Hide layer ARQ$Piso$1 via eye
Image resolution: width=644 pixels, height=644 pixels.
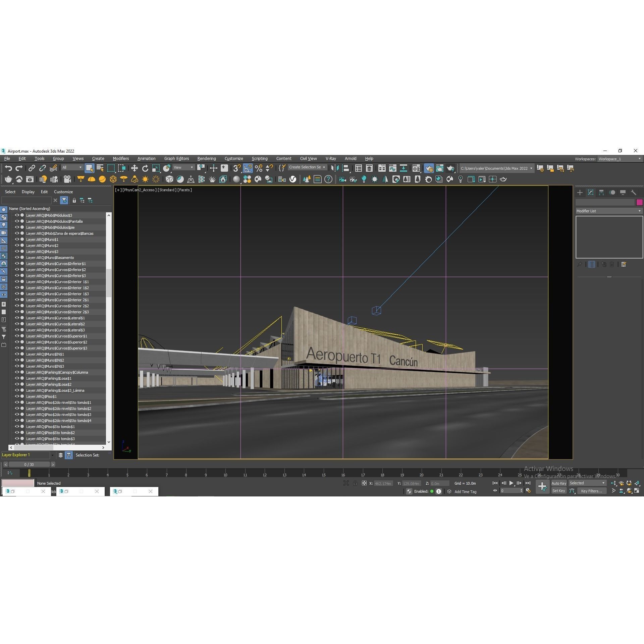[17, 396]
